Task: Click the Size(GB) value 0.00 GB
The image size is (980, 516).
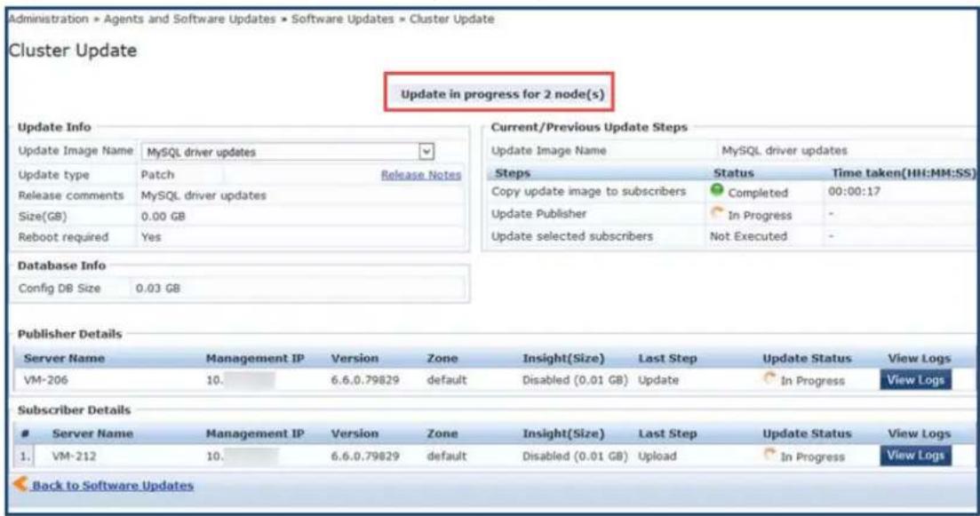Action: (x=163, y=216)
